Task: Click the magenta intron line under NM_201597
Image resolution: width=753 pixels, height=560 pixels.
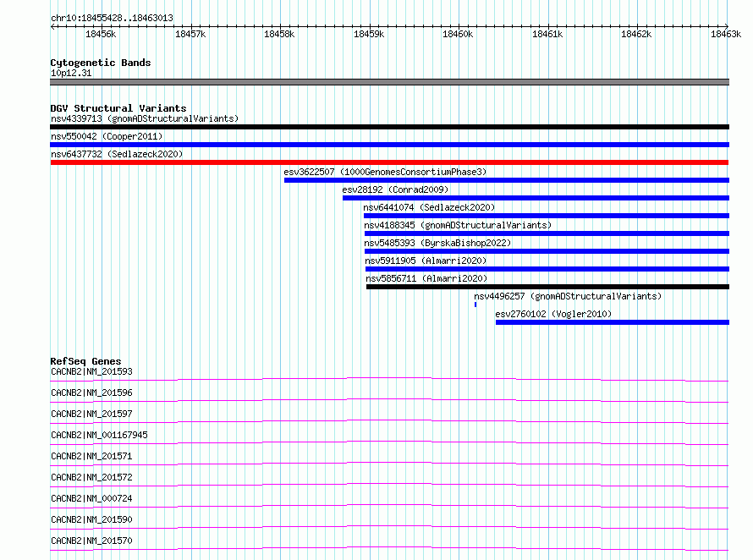Action: (389, 421)
